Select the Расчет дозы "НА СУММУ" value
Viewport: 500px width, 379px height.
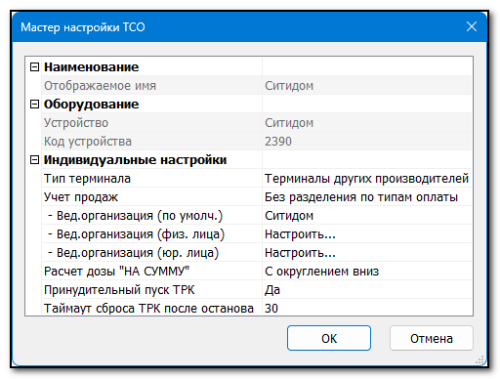(x=367, y=271)
